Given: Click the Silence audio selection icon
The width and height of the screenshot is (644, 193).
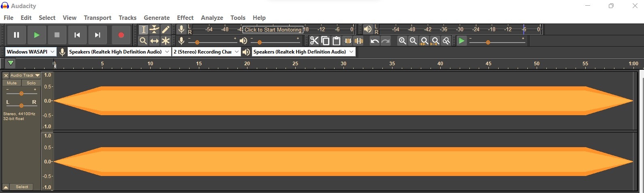Looking at the screenshot, I should [358, 41].
